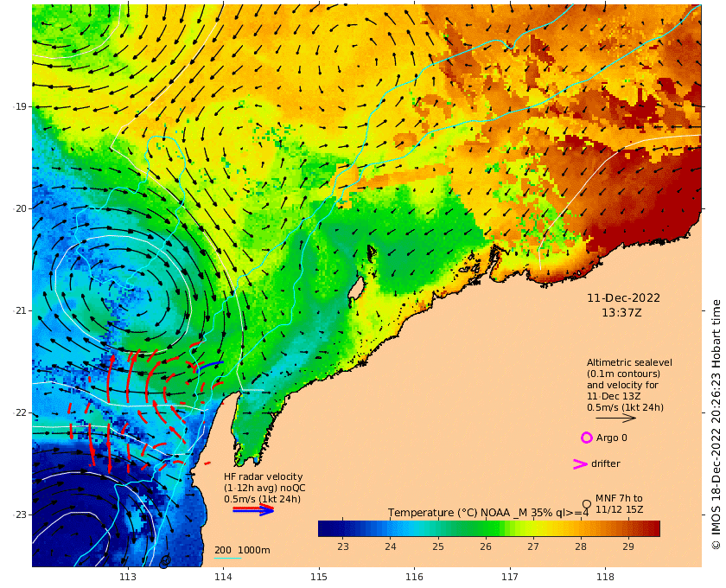726x588 pixels.
Task: Select the 11-Dec-2022 date label
Action: (x=623, y=298)
